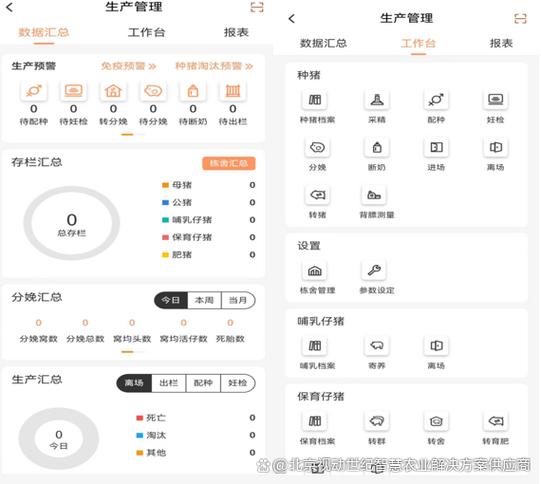Switch to 工作台 tab on 数据汇总 screen
541x484 pixels.
click(x=146, y=33)
